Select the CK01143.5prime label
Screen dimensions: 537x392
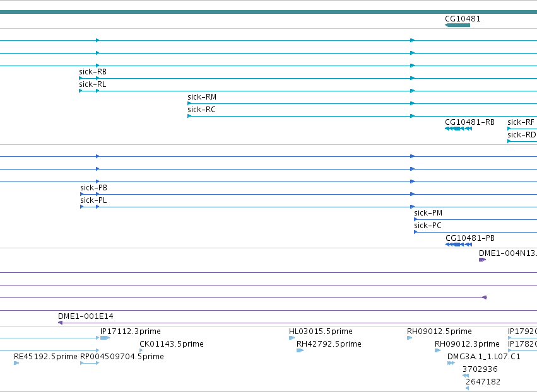point(172,344)
